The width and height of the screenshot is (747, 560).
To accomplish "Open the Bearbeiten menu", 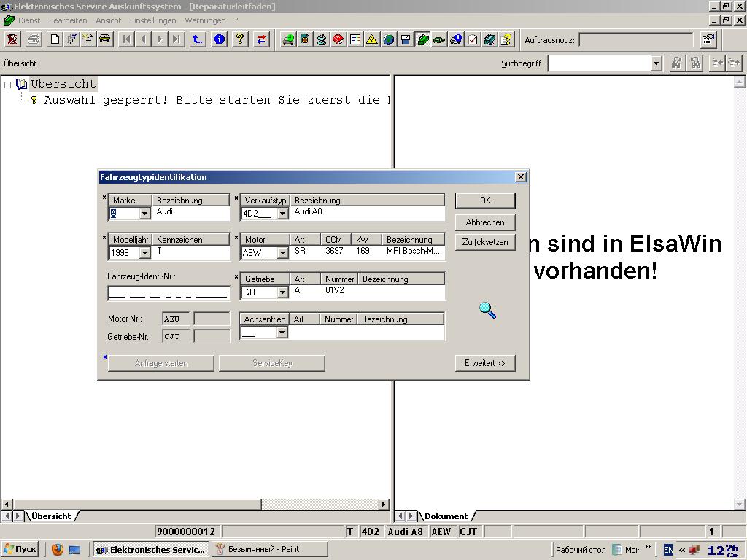I will pyautogui.click(x=68, y=20).
